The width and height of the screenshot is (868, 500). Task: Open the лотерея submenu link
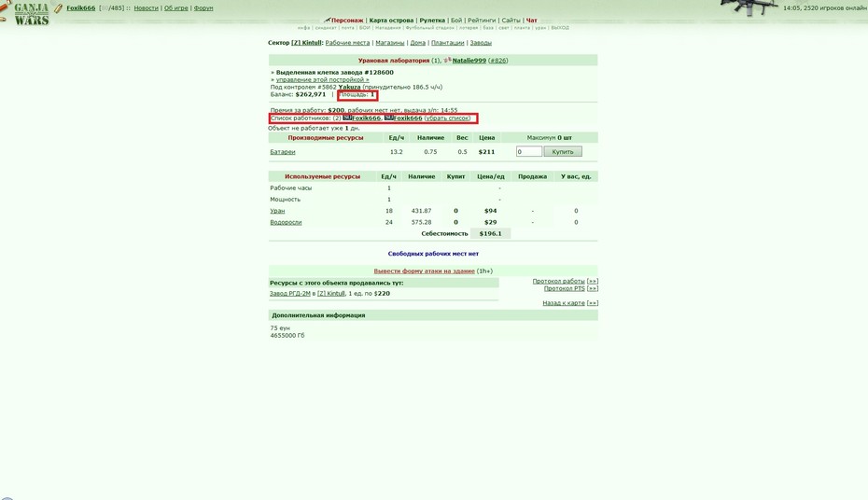click(x=469, y=28)
